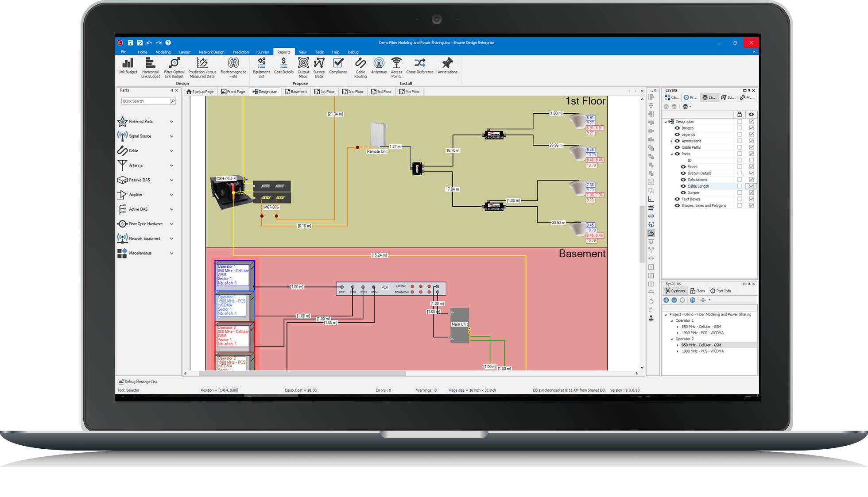Expand the Preferred Parts category

[171, 122]
